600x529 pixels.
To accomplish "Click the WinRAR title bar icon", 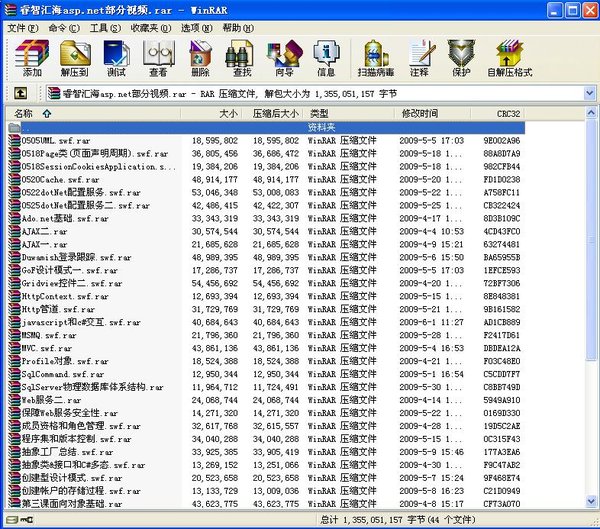I will point(10,10).
